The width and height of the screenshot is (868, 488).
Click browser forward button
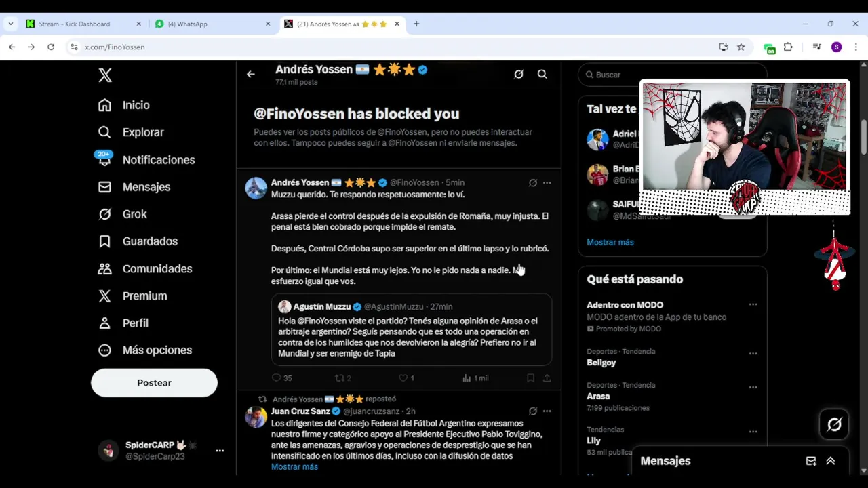click(x=31, y=47)
